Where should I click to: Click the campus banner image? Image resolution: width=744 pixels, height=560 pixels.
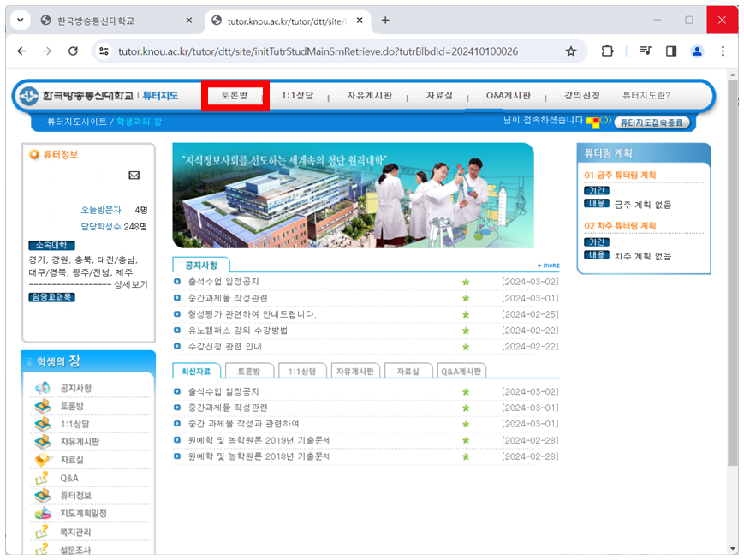pos(353,195)
